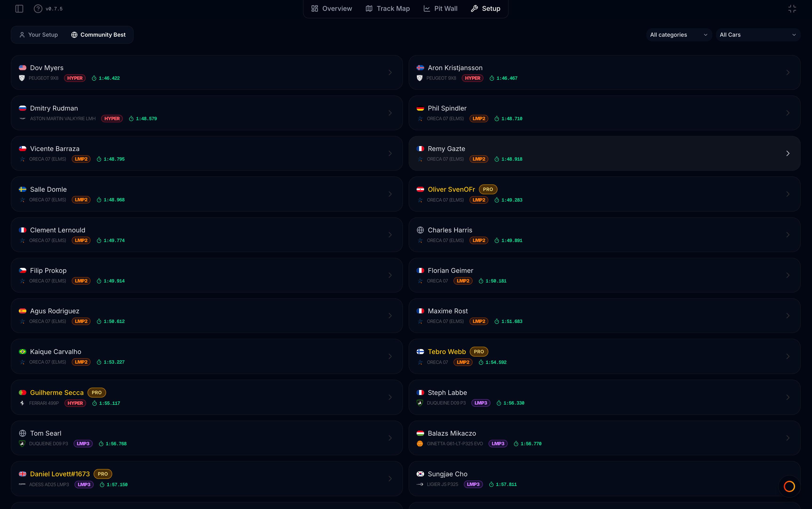
Task: Click lap time 1:48.795
Action: point(114,159)
